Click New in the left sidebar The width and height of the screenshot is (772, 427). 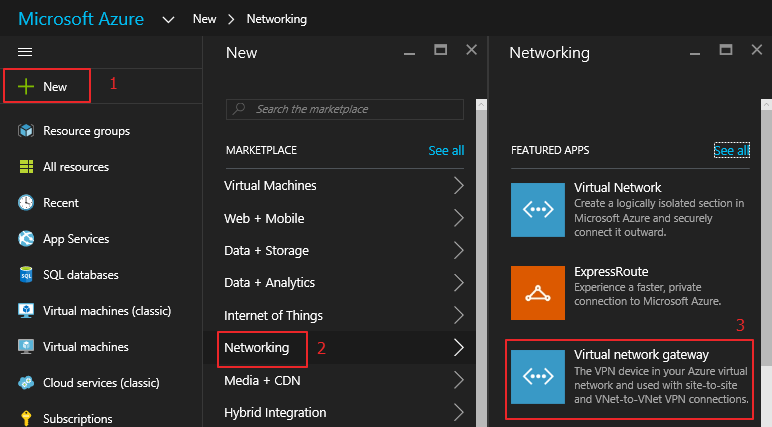[x=55, y=87]
